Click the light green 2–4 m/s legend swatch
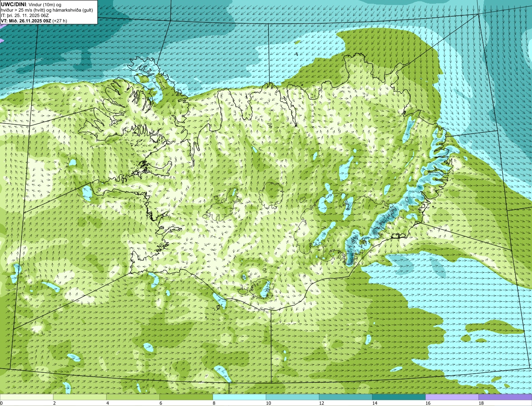The width and height of the screenshot is (532, 406). pyautogui.click(x=80, y=397)
